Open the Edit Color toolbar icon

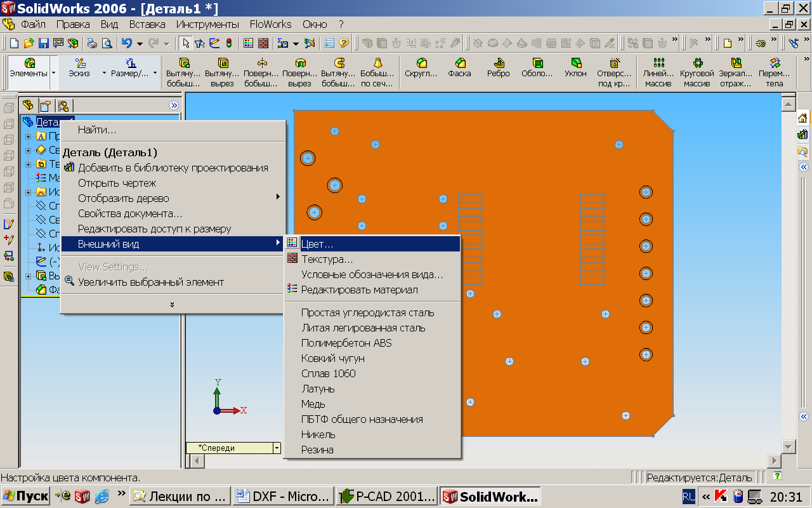(249, 43)
